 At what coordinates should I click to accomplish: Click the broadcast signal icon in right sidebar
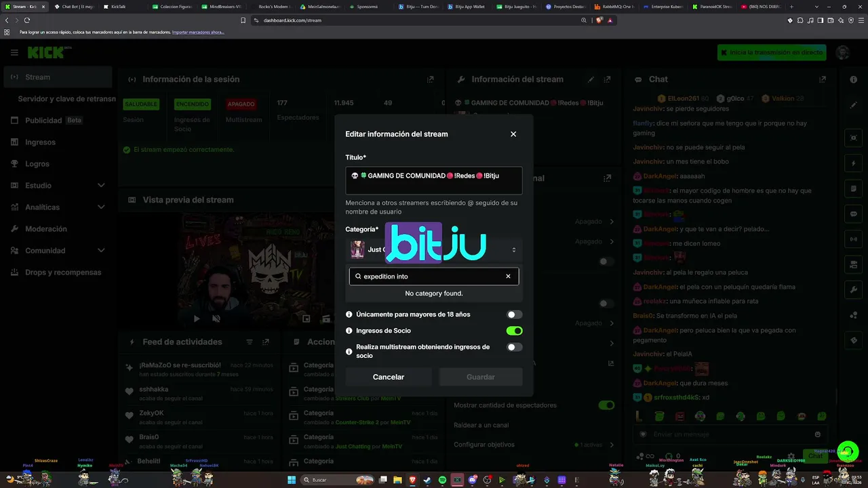(853, 239)
